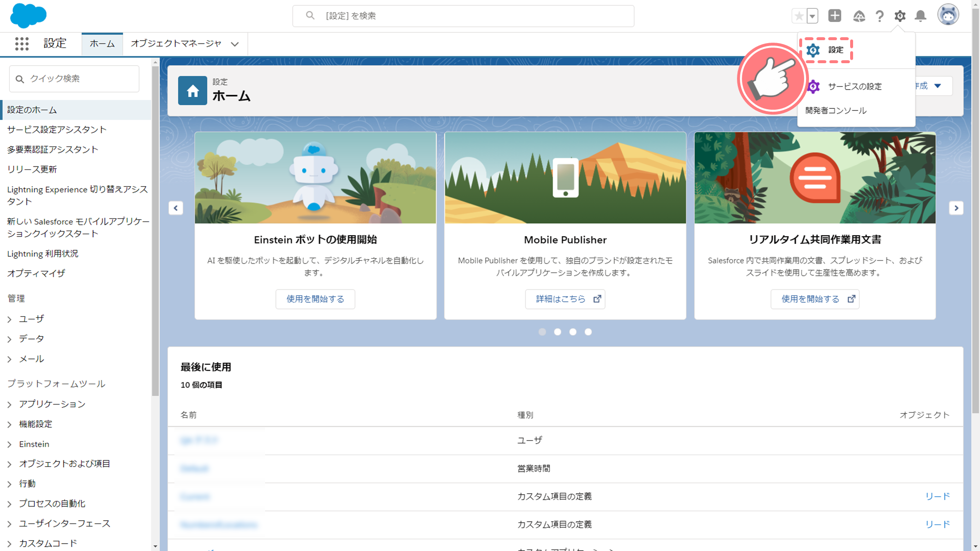Select the third carousel page dot

tap(573, 332)
